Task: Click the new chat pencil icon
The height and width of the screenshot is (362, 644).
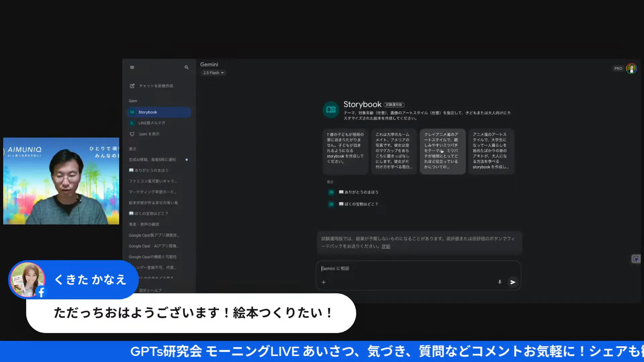Action: click(132, 86)
